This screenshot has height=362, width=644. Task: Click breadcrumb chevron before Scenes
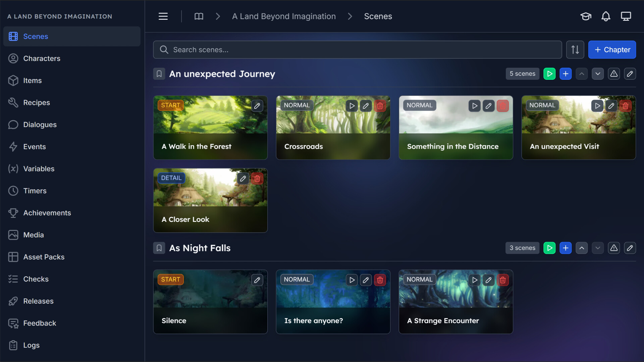click(350, 16)
